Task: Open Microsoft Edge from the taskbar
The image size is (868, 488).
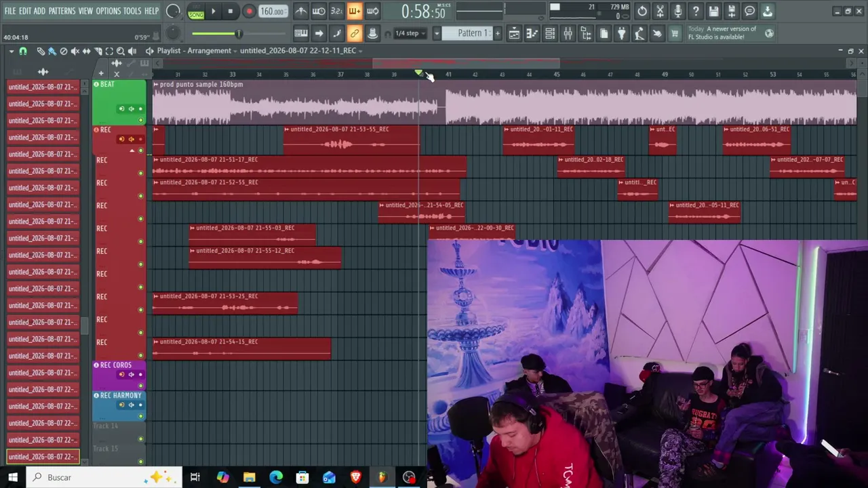Action: pos(276,477)
